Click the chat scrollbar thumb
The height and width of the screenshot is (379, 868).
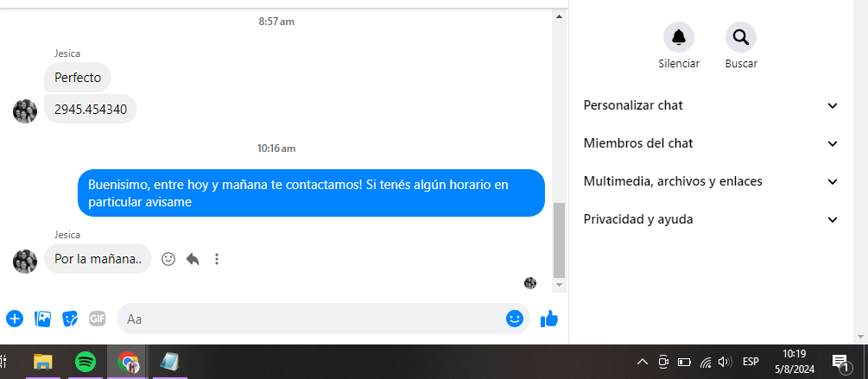(x=559, y=240)
